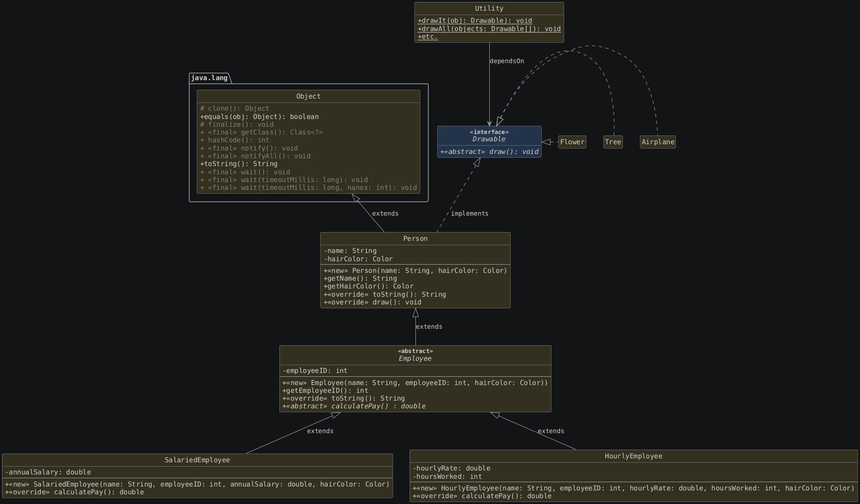860x504 pixels.
Task: Click the SalariedEmployee class title
Action: [x=197, y=460]
